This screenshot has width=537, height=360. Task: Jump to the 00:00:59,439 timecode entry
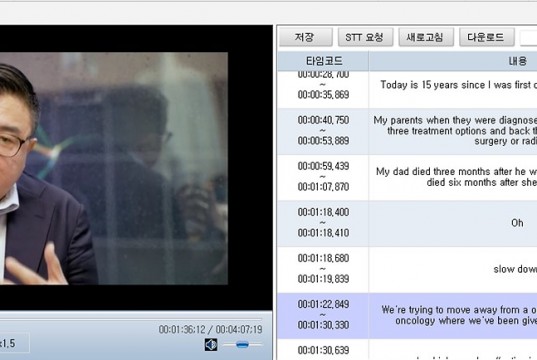323,177
